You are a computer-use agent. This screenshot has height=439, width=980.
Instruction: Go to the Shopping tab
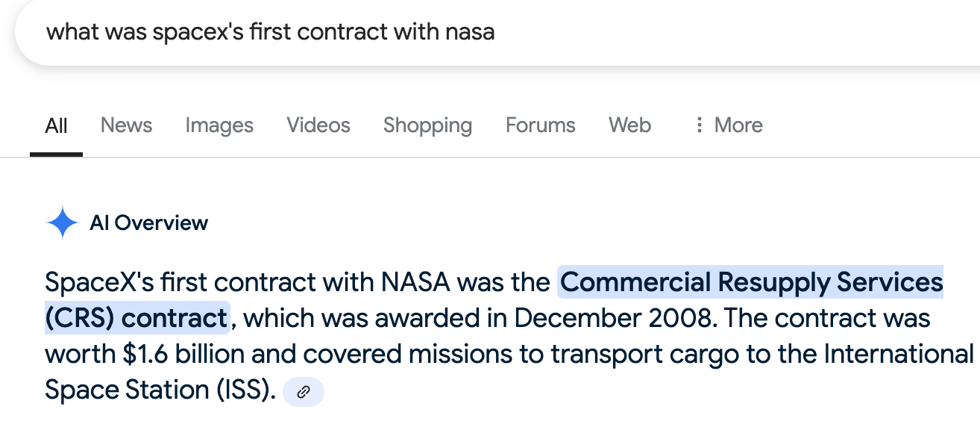coord(427,125)
